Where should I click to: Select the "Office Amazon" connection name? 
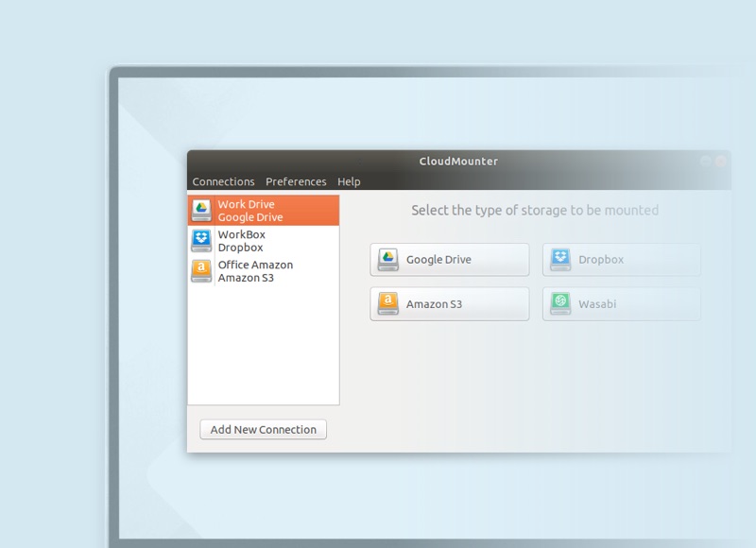point(255,265)
